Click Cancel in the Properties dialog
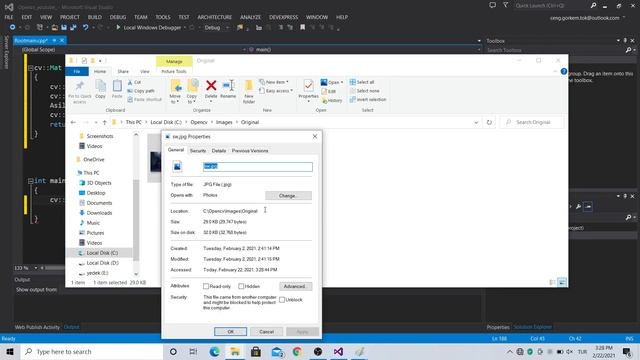The width and height of the screenshot is (640, 360). point(267,331)
